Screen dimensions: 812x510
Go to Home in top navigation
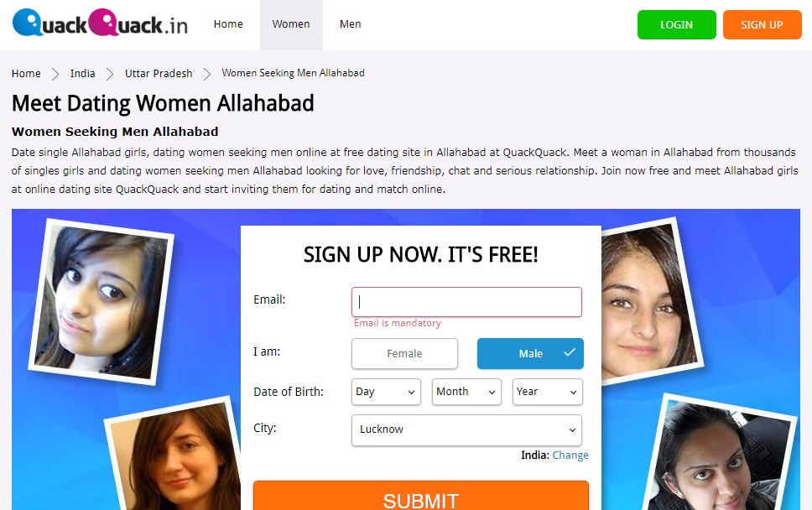coord(228,24)
